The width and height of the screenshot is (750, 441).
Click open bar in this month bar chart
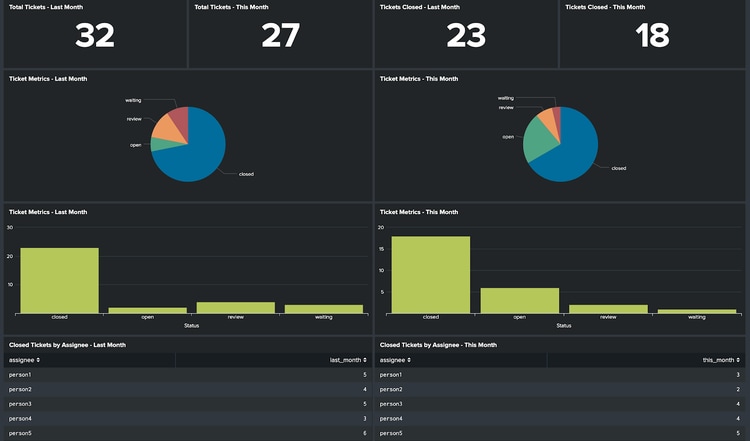click(x=519, y=300)
